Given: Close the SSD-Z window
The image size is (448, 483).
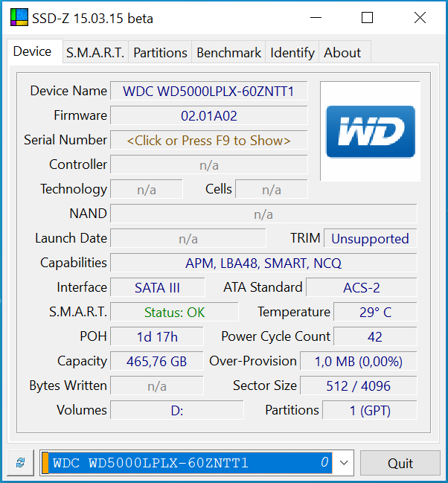Looking at the screenshot, I should 420,18.
